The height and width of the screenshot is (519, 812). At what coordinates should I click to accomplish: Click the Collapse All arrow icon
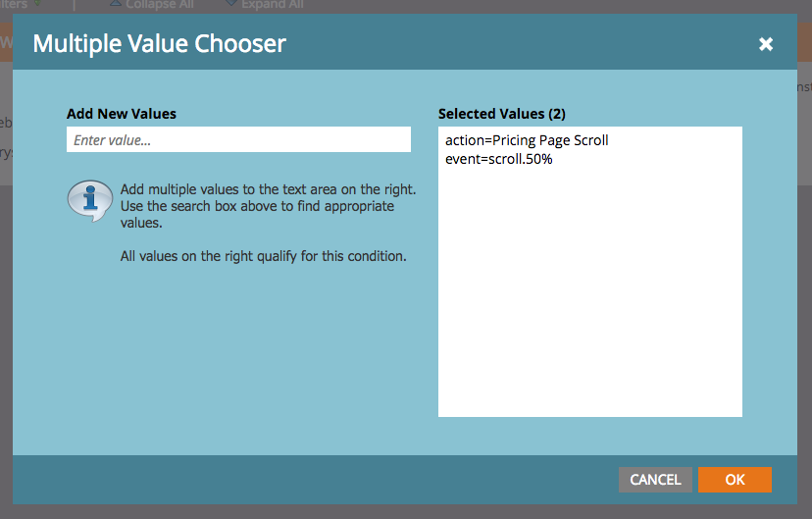(115, 4)
